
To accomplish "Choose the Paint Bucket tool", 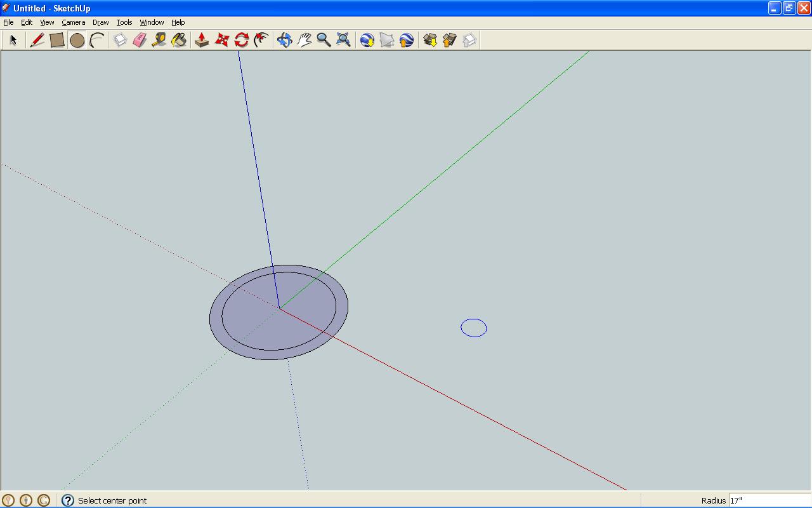I will [x=179, y=40].
